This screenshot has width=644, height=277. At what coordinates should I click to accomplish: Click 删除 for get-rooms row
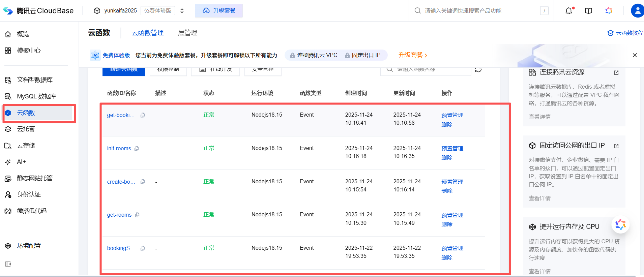447,224
